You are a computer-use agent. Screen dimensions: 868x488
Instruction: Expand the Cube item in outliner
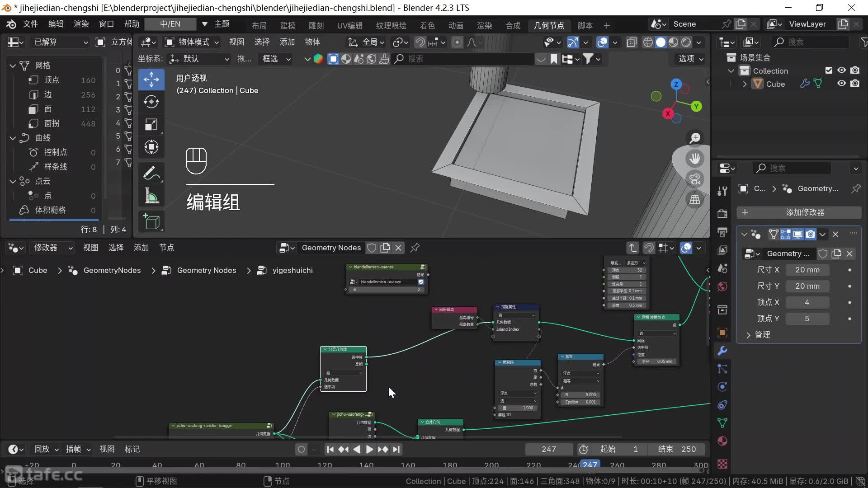point(744,84)
